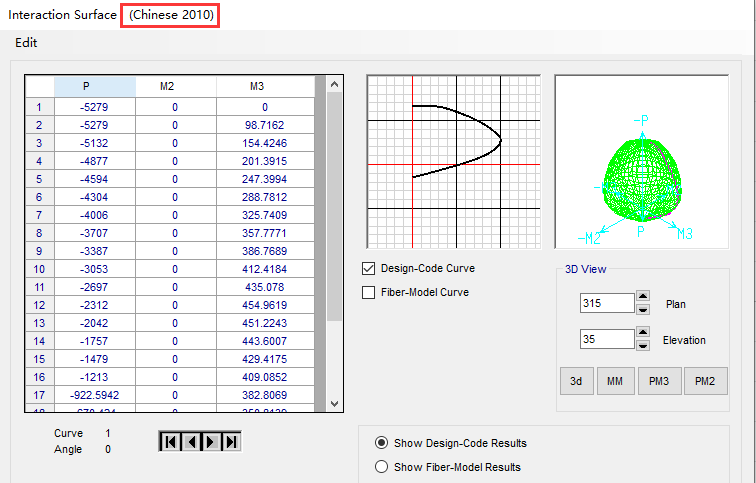Jump to the first curve
Image resolution: width=756 pixels, height=483 pixels.
[170, 441]
